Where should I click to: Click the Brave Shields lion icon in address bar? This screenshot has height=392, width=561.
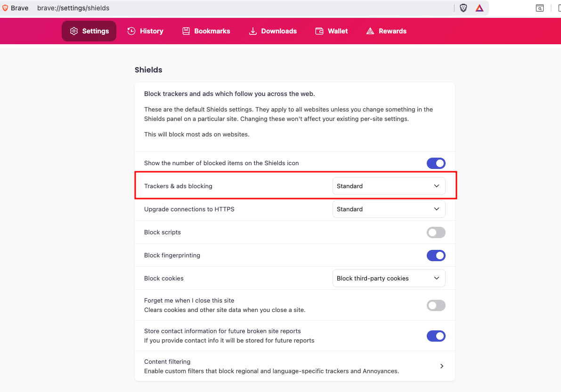pyautogui.click(x=463, y=8)
